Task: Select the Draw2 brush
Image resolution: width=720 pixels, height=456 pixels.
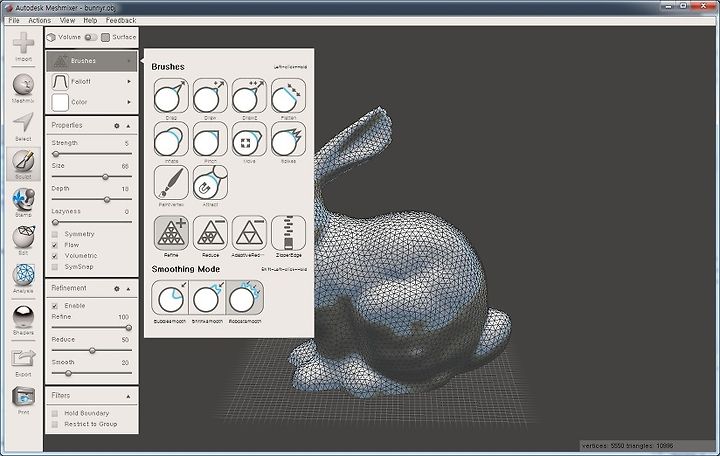Action: coord(249,96)
